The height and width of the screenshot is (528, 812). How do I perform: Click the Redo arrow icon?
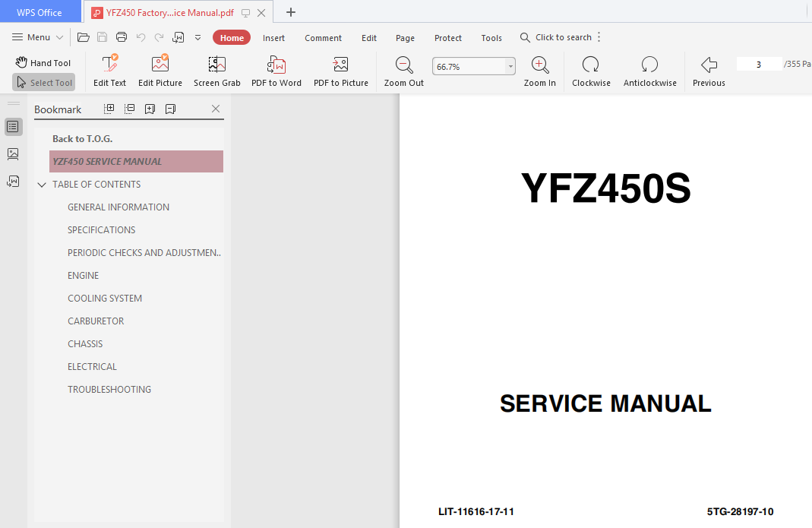pyautogui.click(x=159, y=37)
